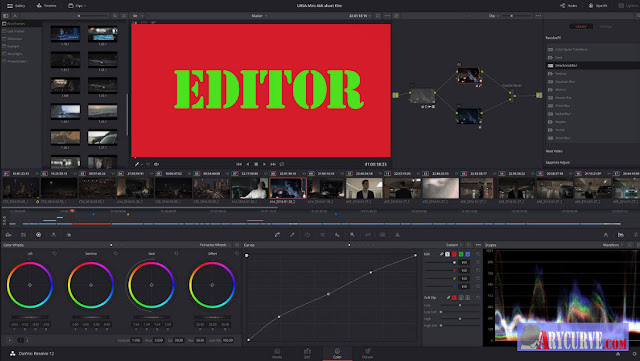Viewport: 640px width, 361px height.
Task: Select the Color Wheels palette icon
Action: click(x=38, y=235)
